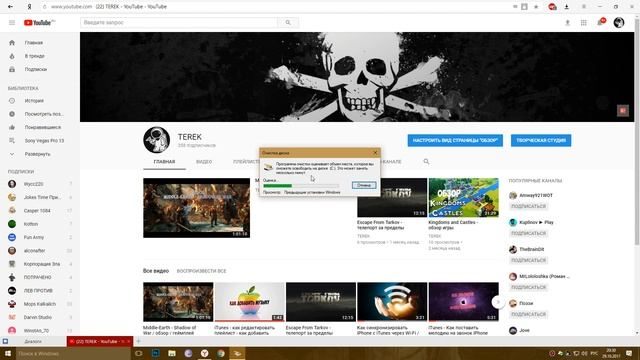The width and height of the screenshot is (640, 360).
Task: Click the banner edit icon
Action: [622, 111]
